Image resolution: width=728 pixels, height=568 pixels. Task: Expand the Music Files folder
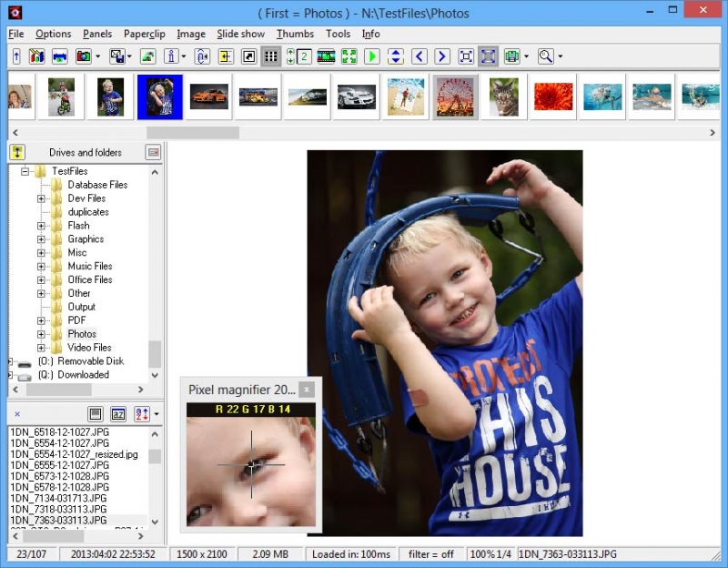tap(41, 267)
